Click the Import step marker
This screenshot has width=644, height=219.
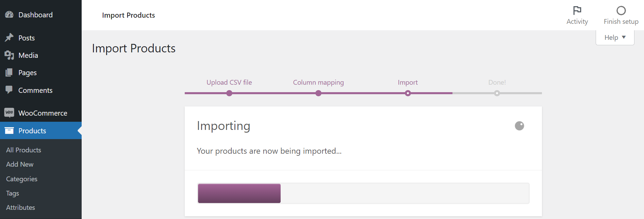point(408,93)
